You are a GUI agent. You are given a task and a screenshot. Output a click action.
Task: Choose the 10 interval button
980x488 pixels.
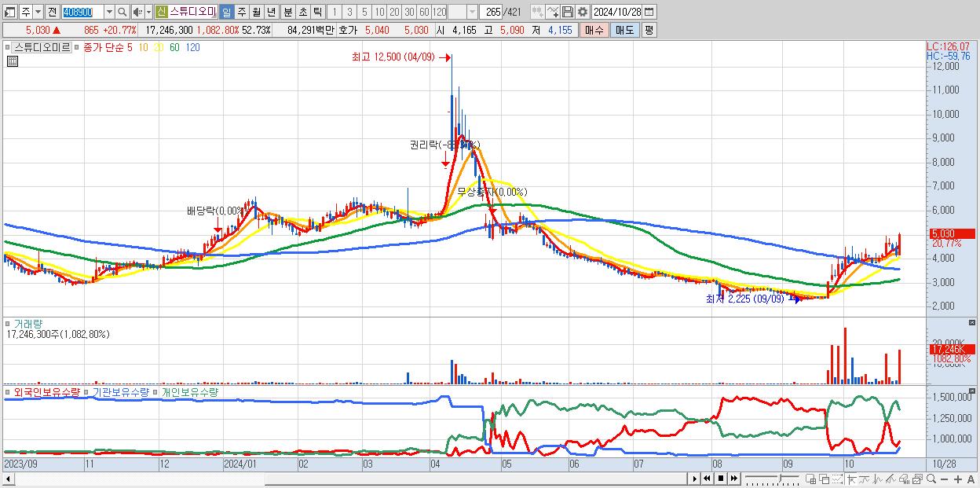pos(380,12)
